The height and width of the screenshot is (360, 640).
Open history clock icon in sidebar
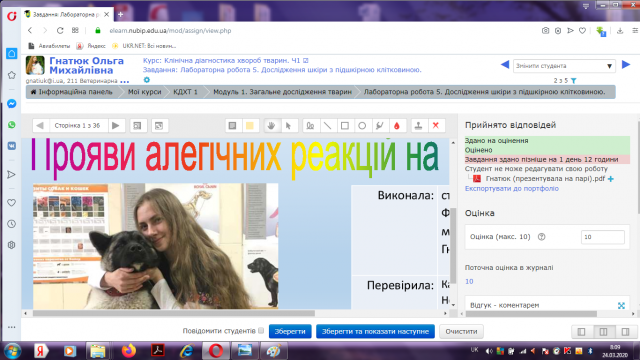11,224
